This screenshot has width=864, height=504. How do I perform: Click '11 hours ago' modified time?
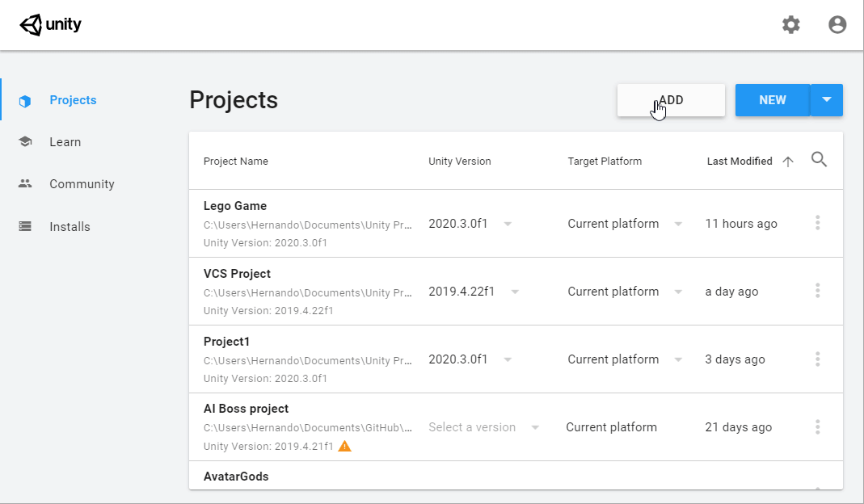click(741, 224)
